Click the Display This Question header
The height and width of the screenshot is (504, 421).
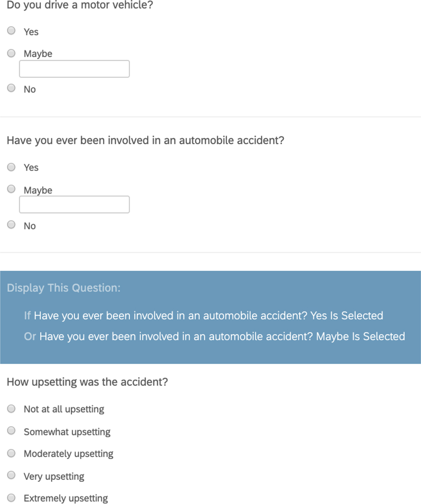[x=64, y=288]
